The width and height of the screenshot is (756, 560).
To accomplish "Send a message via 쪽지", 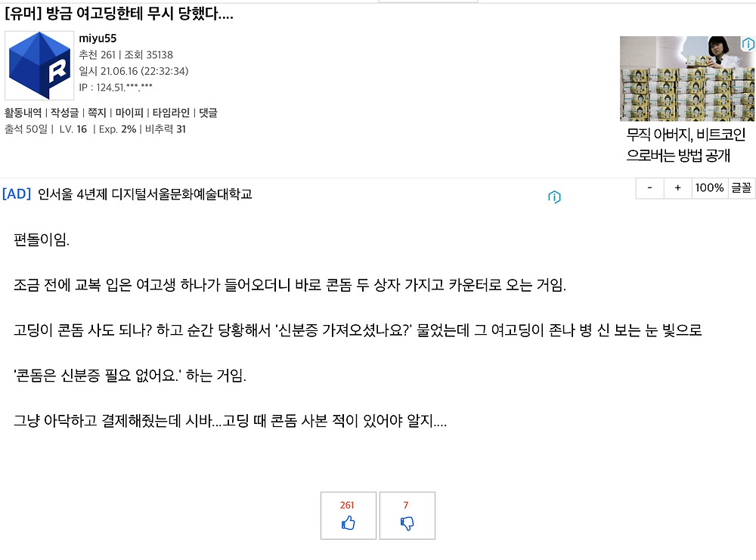I will pos(97,113).
